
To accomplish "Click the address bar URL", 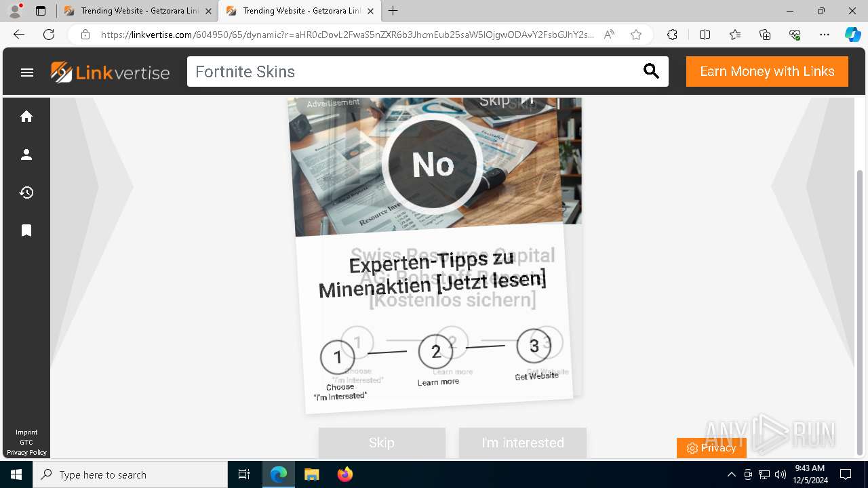I will (347, 35).
